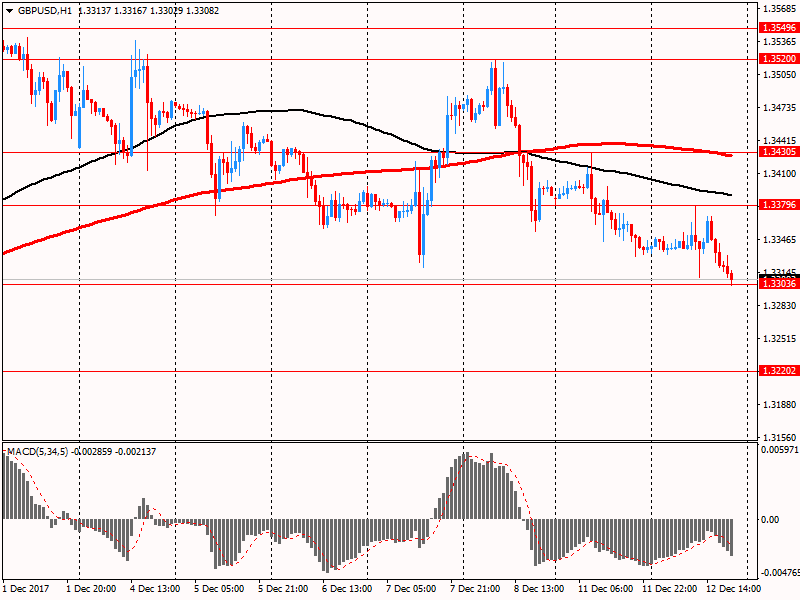This screenshot has height=600, width=800.
Task: Click the 1.35685 price axis value
Action: click(x=780, y=9)
